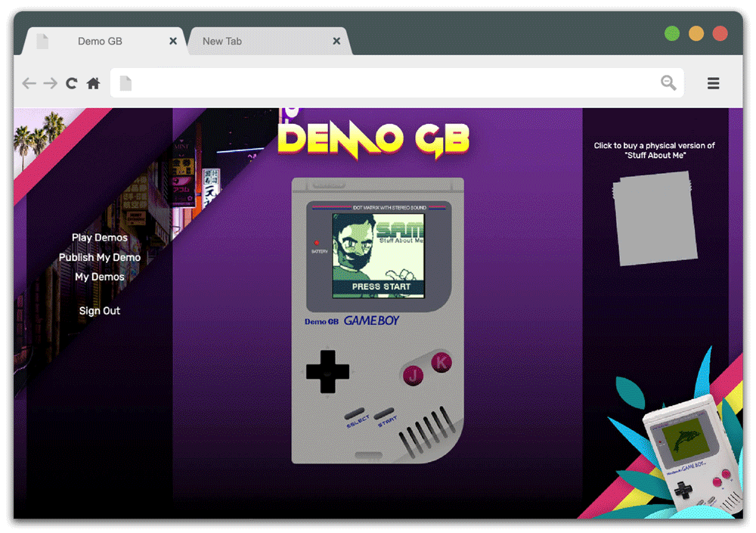Close the New Tab tab
The width and height of the screenshot is (756, 533).
[336, 41]
